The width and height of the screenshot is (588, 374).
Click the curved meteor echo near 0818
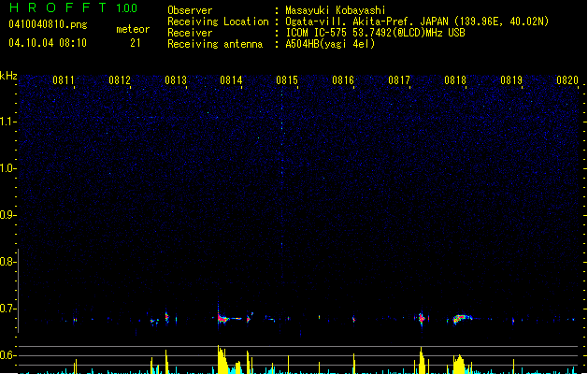[462, 319]
